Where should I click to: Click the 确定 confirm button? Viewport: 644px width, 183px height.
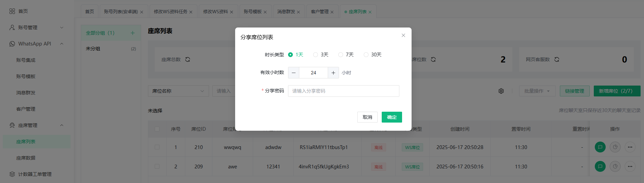pyautogui.click(x=392, y=117)
